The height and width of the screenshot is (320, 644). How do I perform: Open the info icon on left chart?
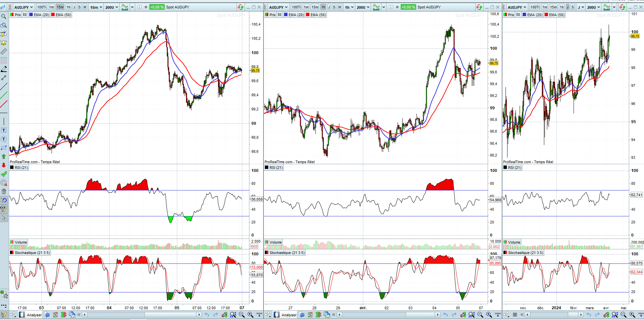click(140, 7)
